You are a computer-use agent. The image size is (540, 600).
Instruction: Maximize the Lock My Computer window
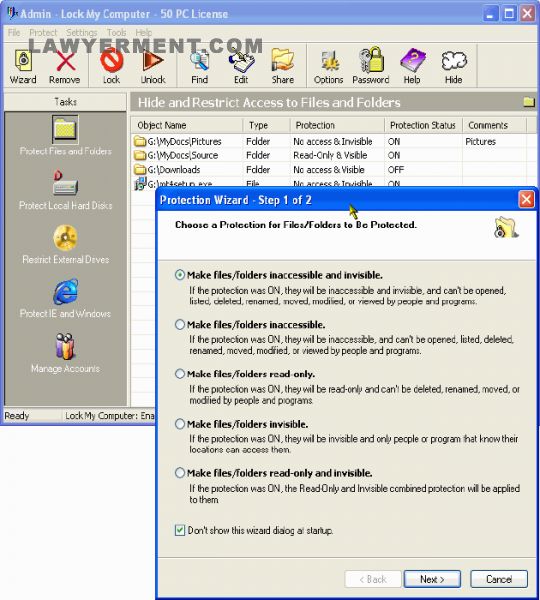coord(509,14)
